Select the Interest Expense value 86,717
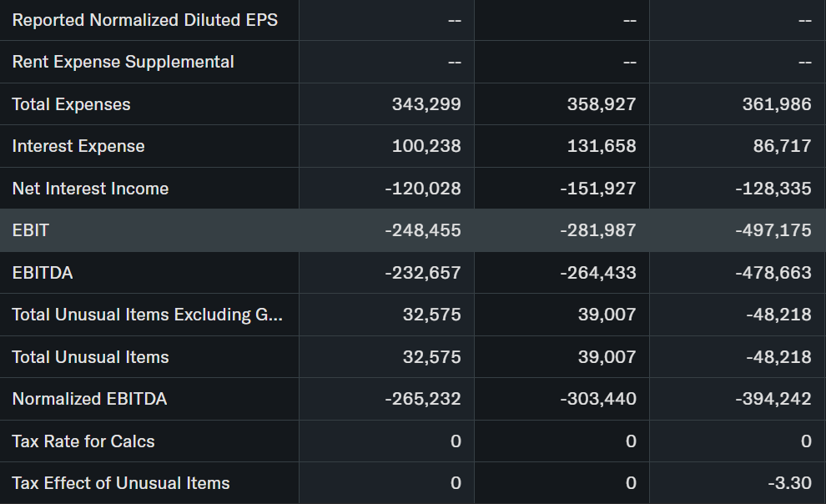 [x=782, y=146]
